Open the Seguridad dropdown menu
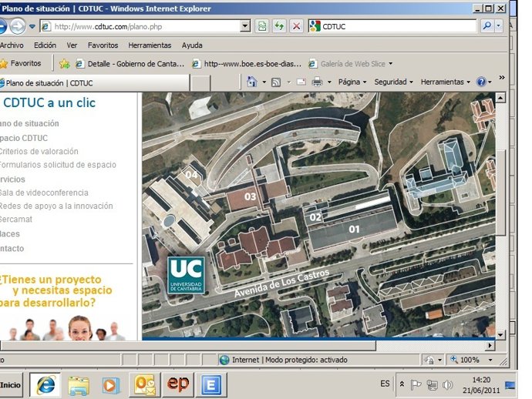Viewport: 532px width, 399px height. point(393,82)
